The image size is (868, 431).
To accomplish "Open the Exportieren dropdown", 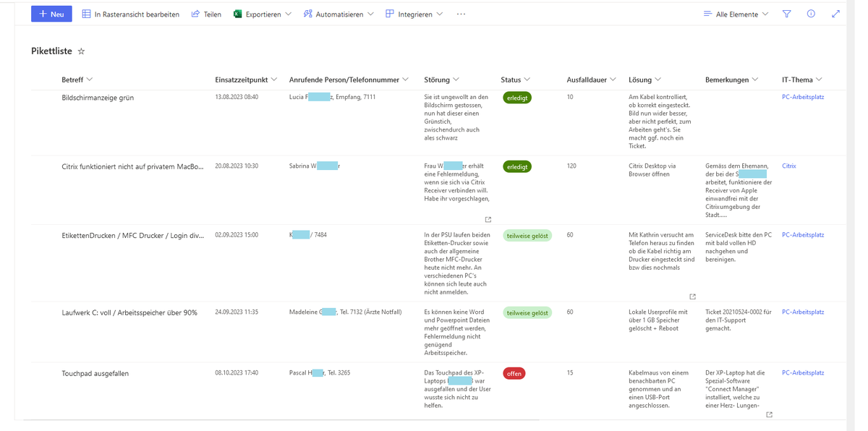I will pos(262,14).
